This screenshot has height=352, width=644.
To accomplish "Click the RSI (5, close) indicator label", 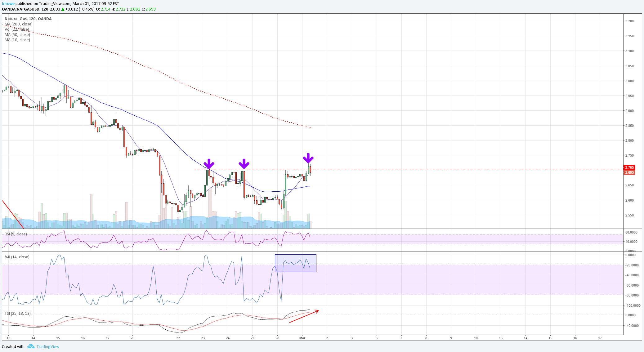I will (16, 234).
